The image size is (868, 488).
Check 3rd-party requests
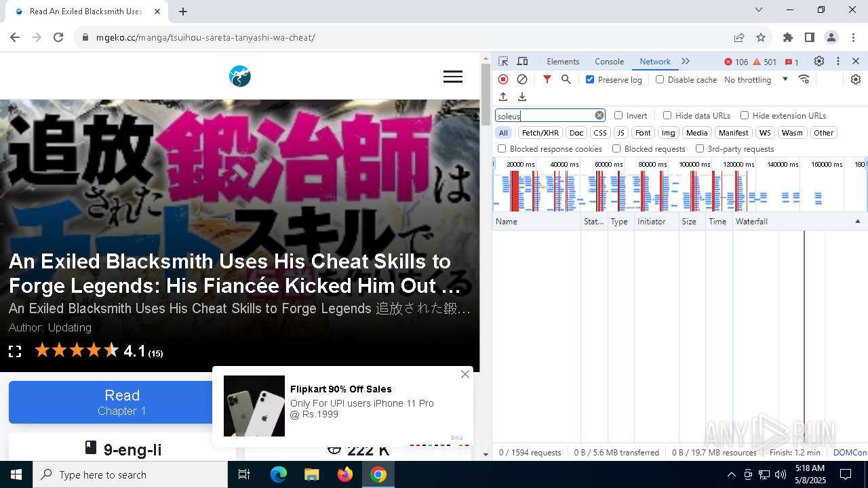[x=700, y=148]
